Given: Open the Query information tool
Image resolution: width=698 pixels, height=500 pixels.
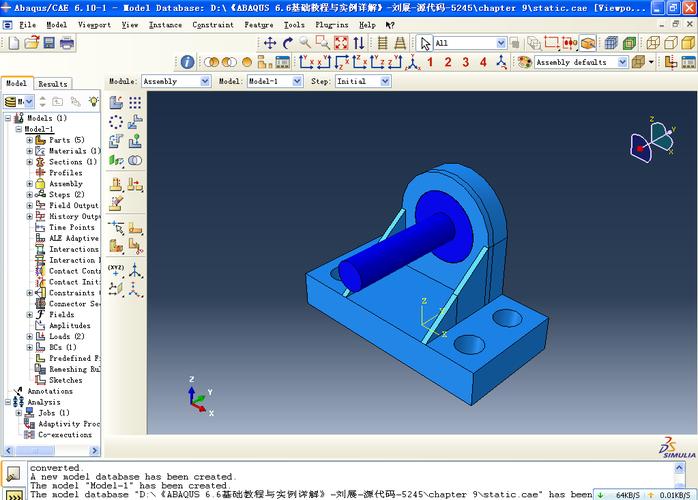Looking at the screenshot, I should [x=187, y=62].
